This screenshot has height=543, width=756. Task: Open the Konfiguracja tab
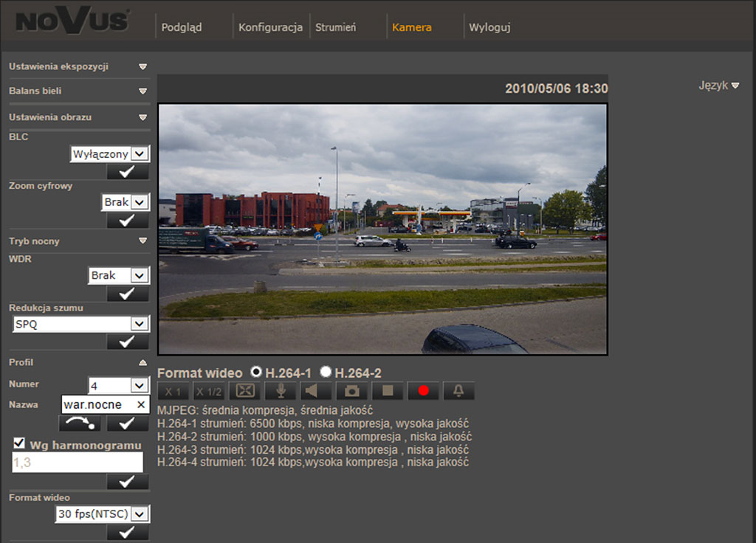click(x=270, y=27)
